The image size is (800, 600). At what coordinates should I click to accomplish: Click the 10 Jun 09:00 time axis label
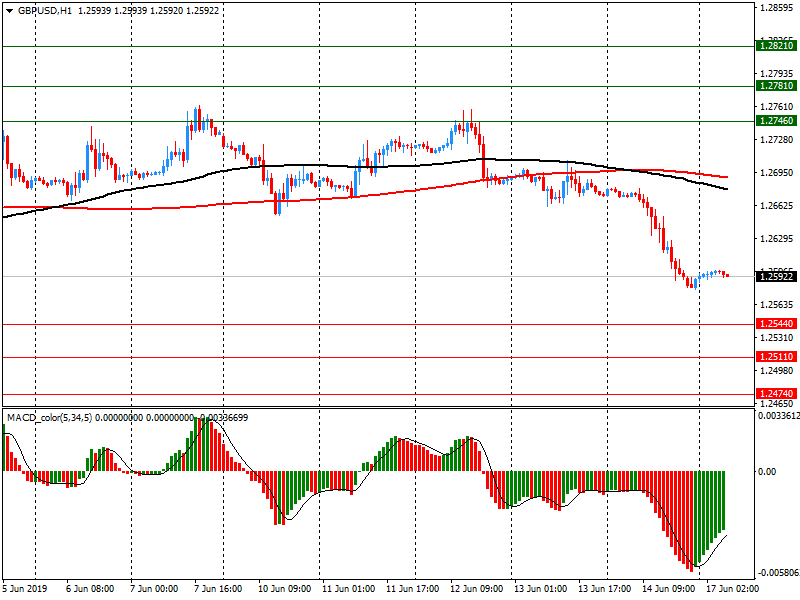[x=285, y=589]
